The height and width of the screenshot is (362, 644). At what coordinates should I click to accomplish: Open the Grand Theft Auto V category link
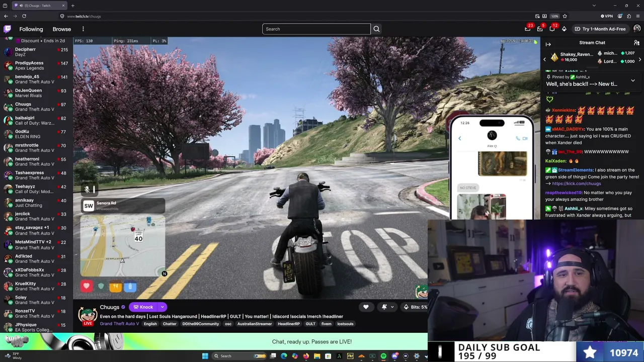(119, 324)
